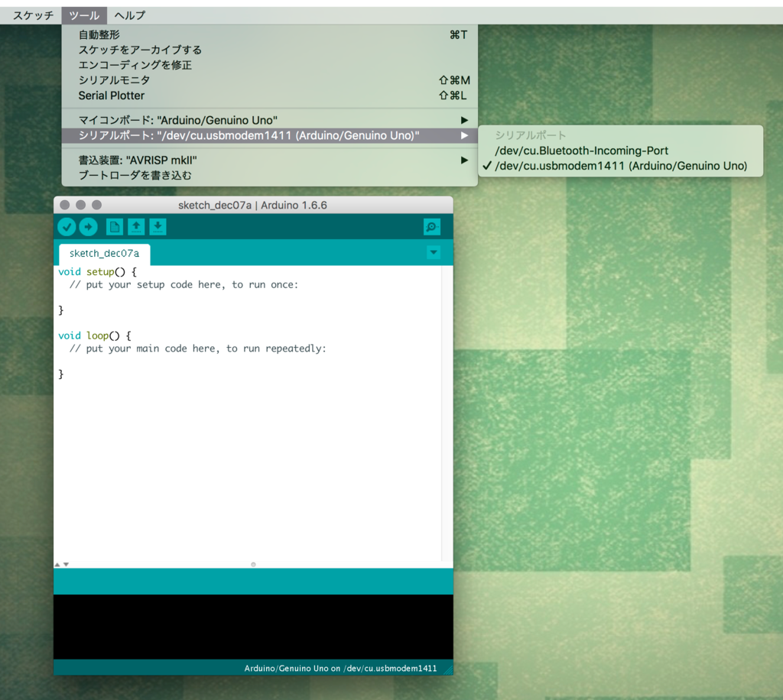Screen dimensions: 783x700
Task: Open シリアルモニタ from the Tools menu
Action: pyautogui.click(x=270, y=80)
